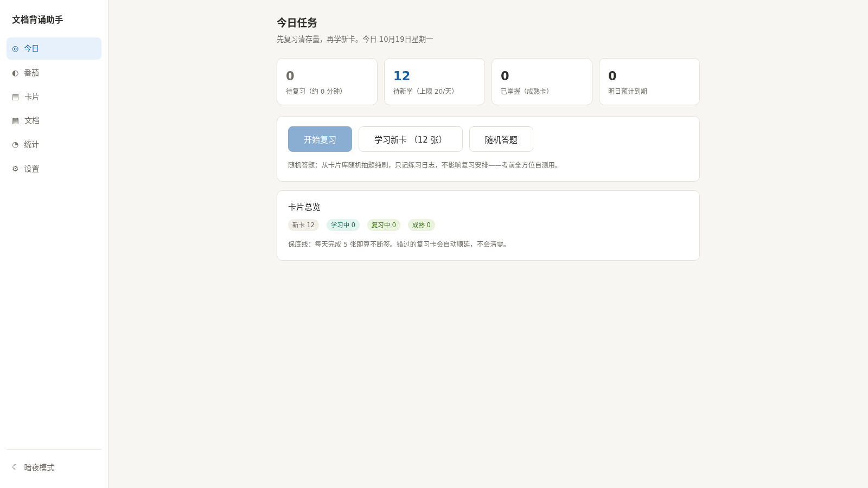Click the 卡片总览 section title
Screen dimensions: 868x488
(x=304, y=207)
